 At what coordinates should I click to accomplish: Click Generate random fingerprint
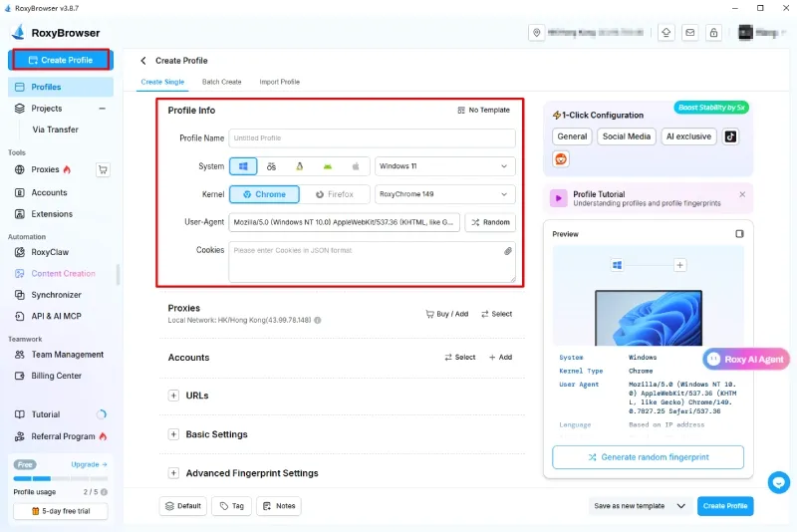point(649,457)
